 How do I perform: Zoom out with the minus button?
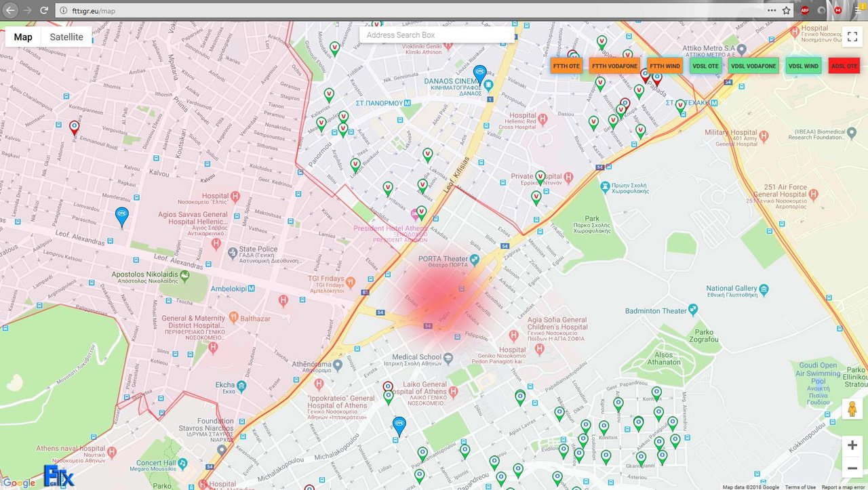coord(852,468)
